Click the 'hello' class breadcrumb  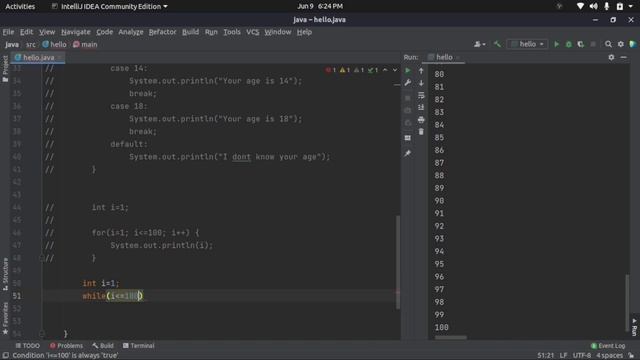[x=54, y=44]
